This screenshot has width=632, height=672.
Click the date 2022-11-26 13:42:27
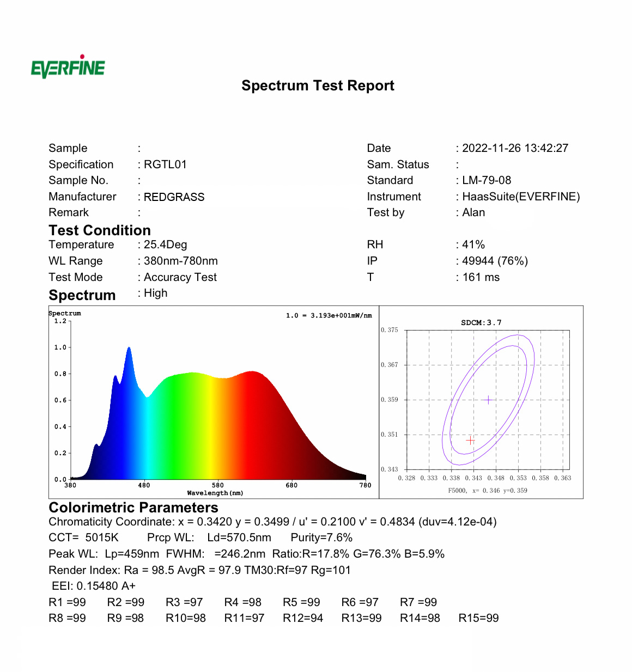[515, 148]
